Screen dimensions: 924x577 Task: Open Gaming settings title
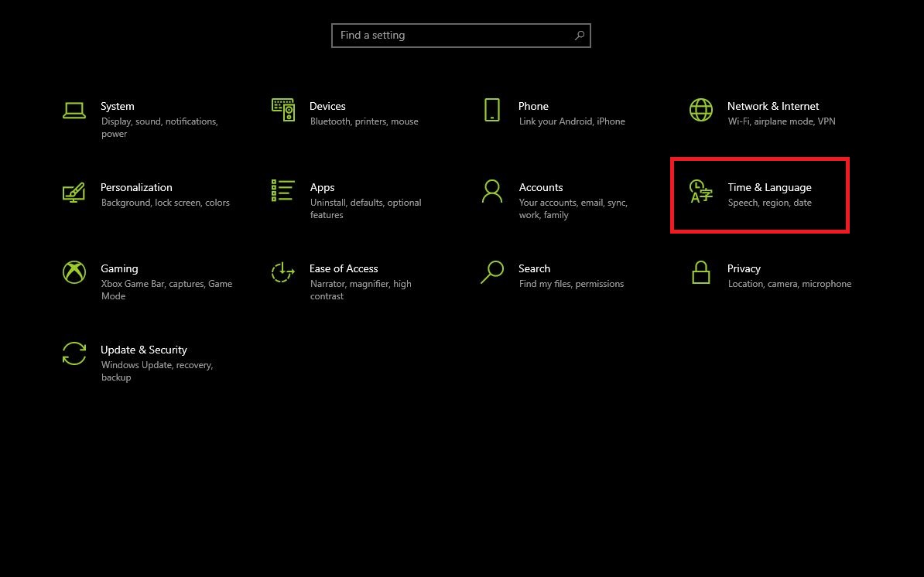click(x=119, y=268)
